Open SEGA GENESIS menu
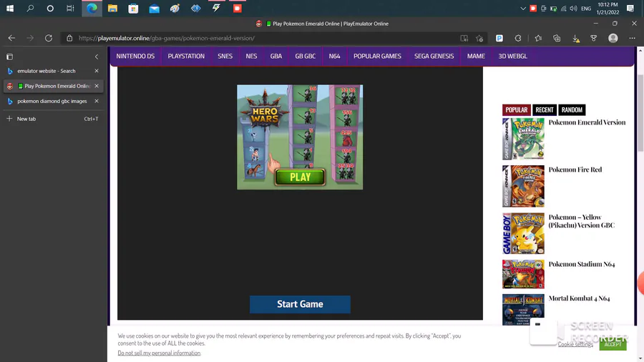 point(434,57)
